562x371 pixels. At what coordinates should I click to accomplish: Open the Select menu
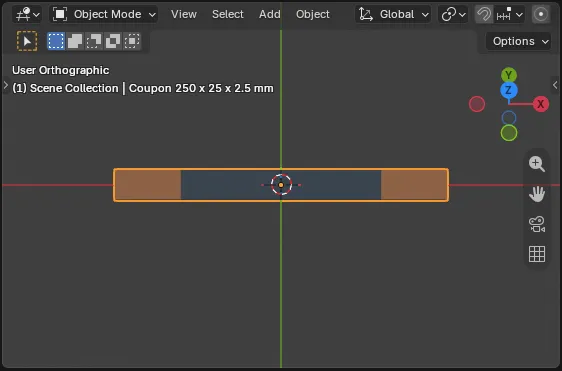coord(228,14)
